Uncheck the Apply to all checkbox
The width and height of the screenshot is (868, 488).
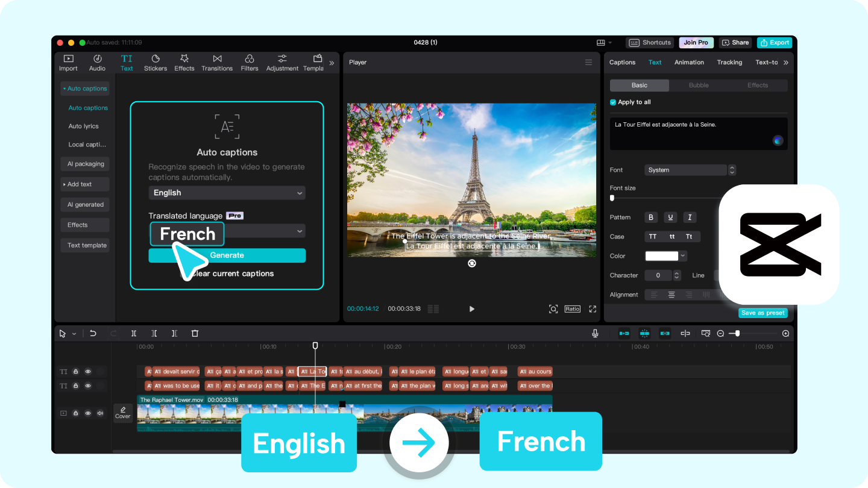613,102
